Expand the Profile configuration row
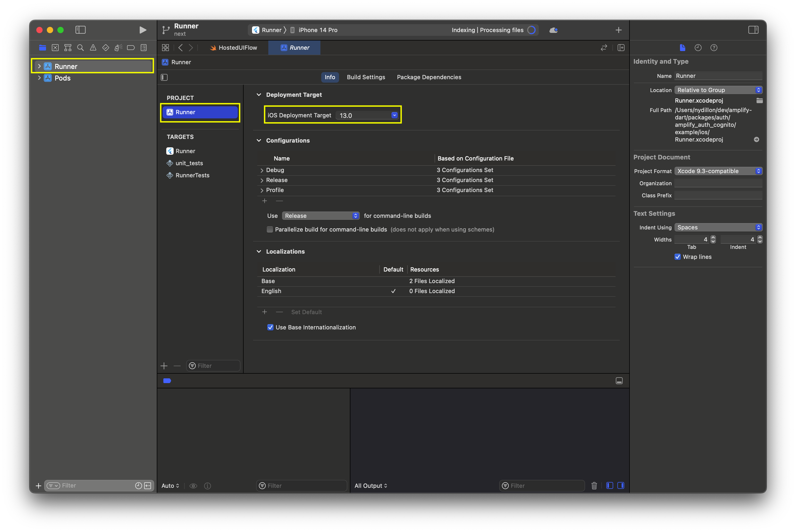The width and height of the screenshot is (796, 532). (261, 190)
